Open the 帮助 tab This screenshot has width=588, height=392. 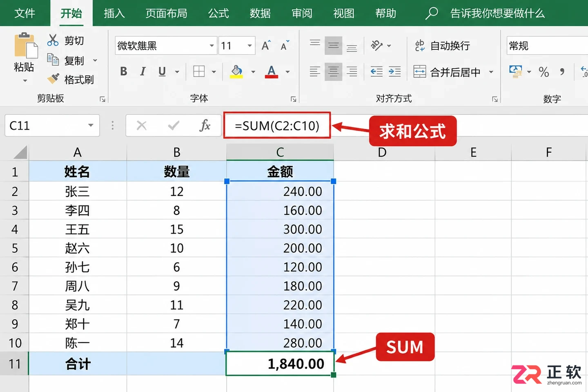386,13
